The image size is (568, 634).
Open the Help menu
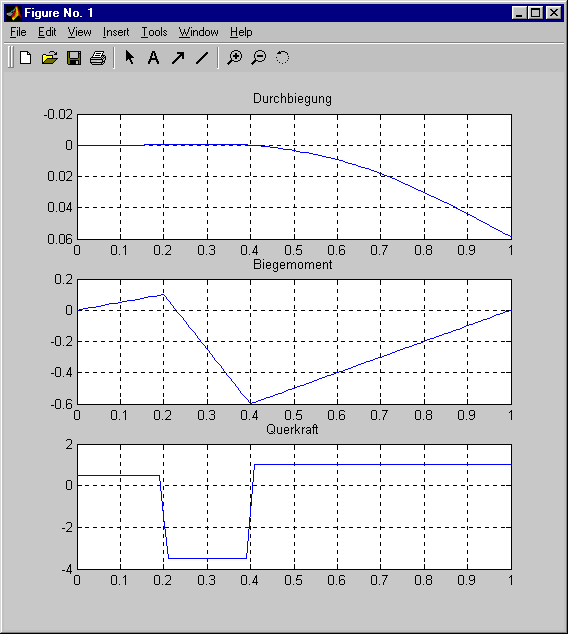tap(241, 32)
